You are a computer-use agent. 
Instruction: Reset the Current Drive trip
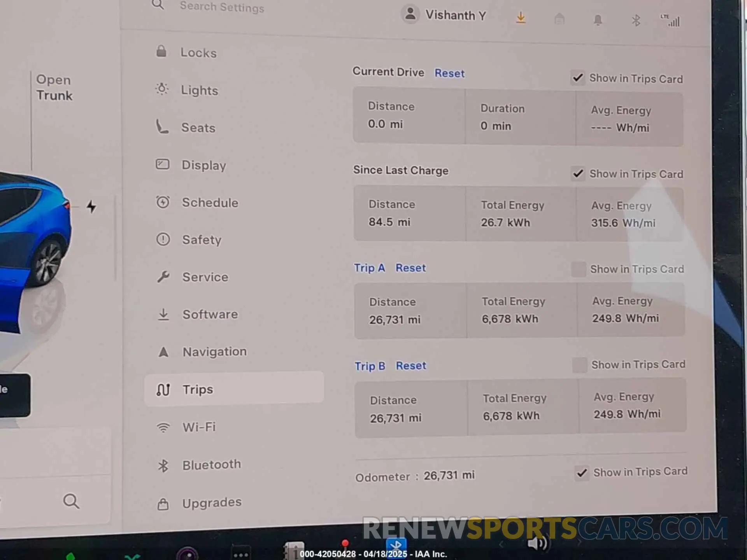pyautogui.click(x=449, y=73)
